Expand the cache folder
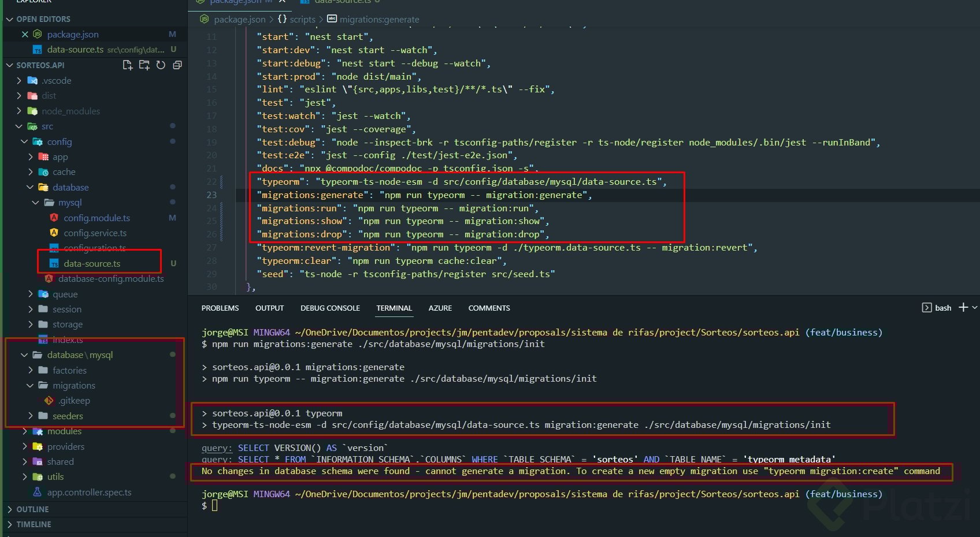Image resolution: width=980 pixels, height=537 pixels. point(30,171)
